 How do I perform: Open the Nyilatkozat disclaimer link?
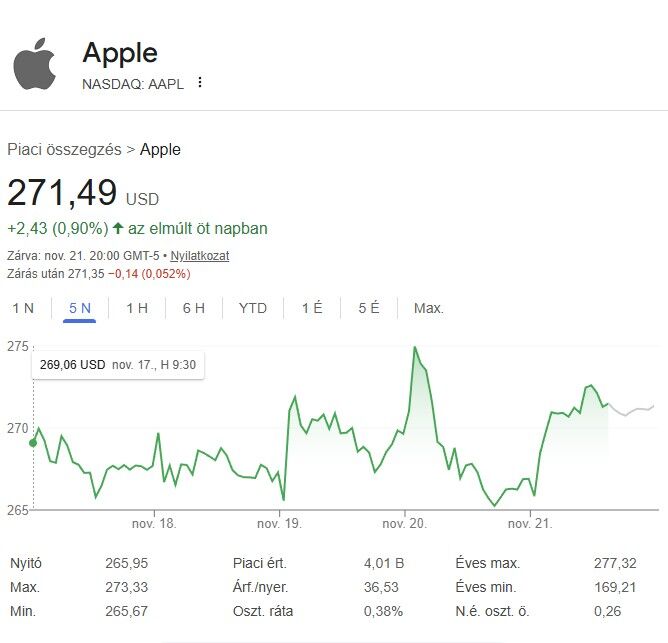pyautogui.click(x=200, y=255)
